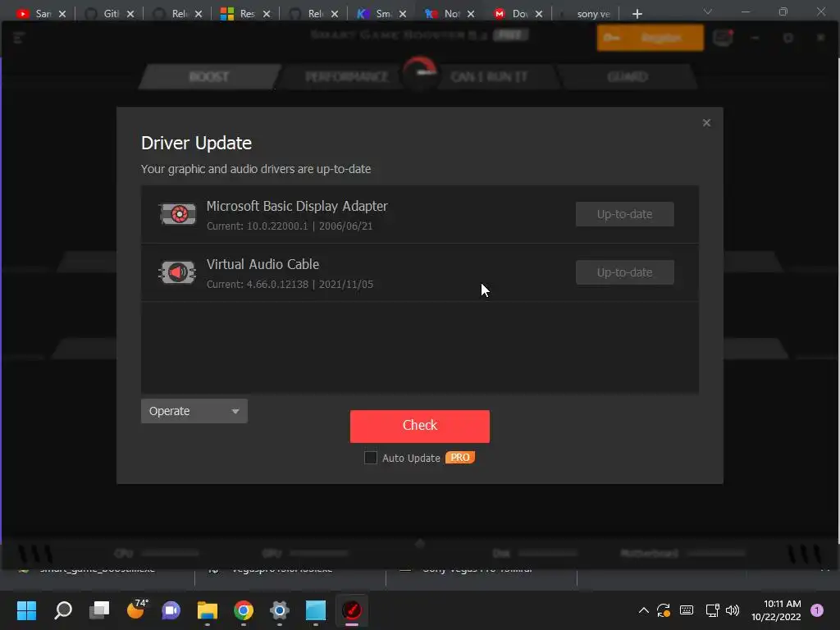840x630 pixels.
Task: Click Up-to-date for Microsoft Basic Display Adapter
Action: 624,214
